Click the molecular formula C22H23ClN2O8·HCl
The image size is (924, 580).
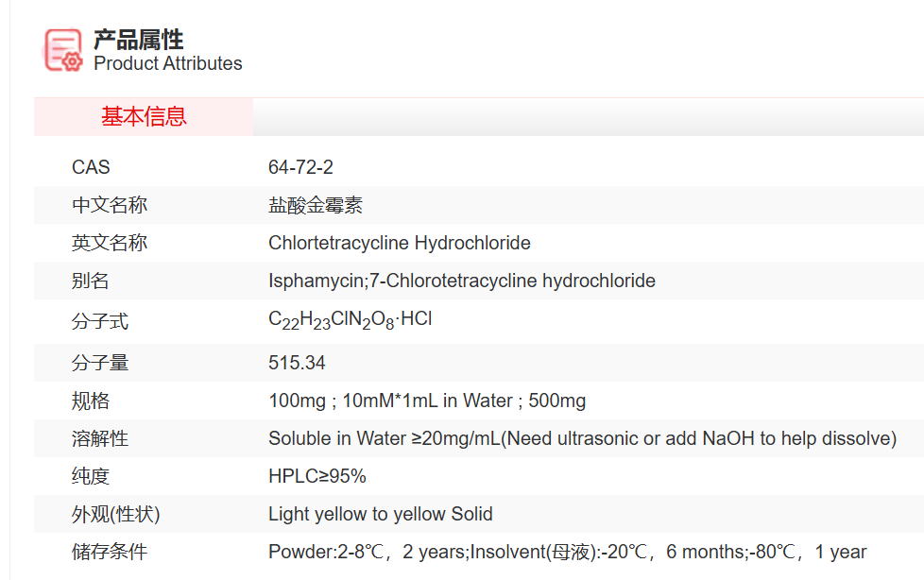pos(350,319)
